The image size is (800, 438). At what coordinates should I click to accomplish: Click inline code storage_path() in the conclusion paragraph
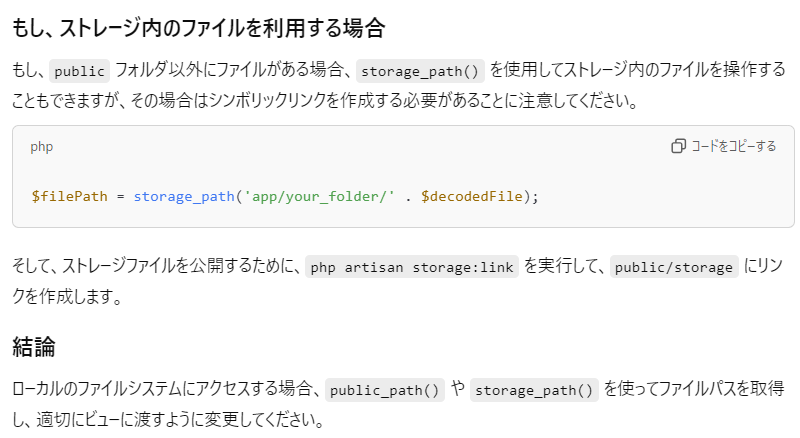533,390
